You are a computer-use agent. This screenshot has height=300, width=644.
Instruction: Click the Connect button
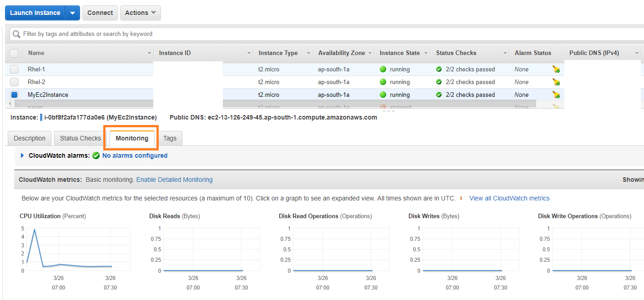click(x=100, y=13)
